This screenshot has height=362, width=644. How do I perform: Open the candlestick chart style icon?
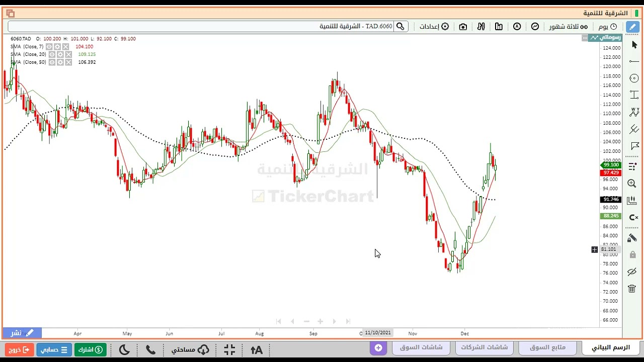click(x=499, y=27)
